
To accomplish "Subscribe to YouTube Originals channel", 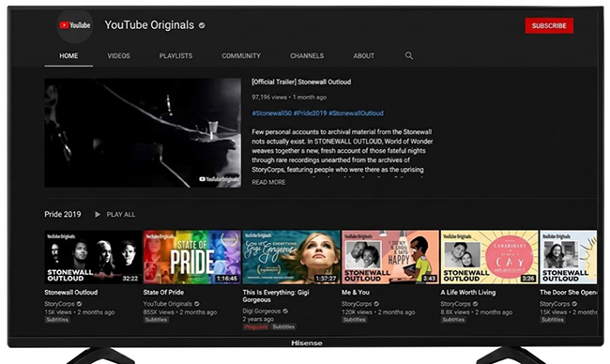I will tap(549, 25).
